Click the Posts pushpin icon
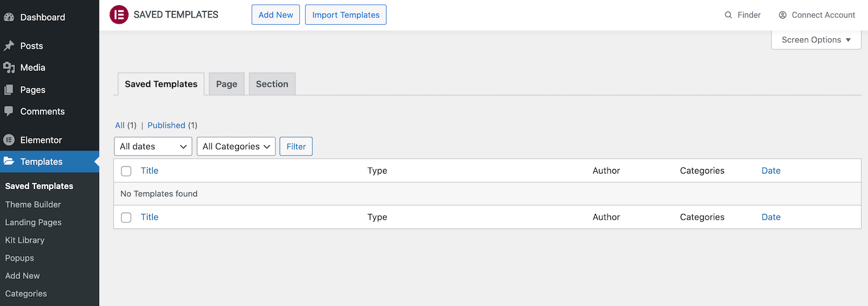Screen dimensions: 868x306 pyautogui.click(x=9, y=46)
